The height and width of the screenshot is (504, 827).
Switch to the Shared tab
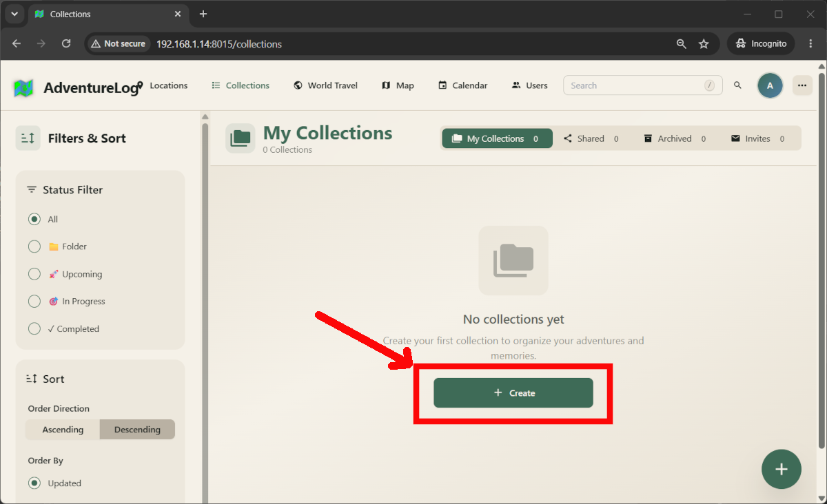tap(591, 138)
